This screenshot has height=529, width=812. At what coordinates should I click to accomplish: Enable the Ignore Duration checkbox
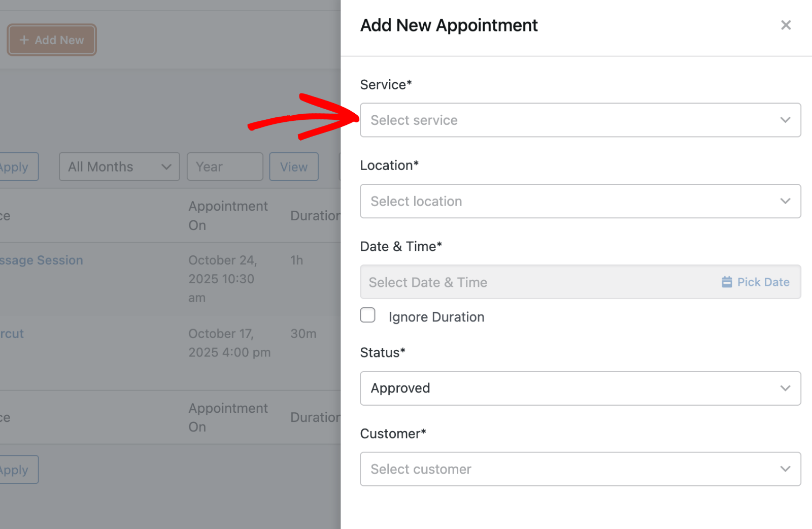(368, 315)
